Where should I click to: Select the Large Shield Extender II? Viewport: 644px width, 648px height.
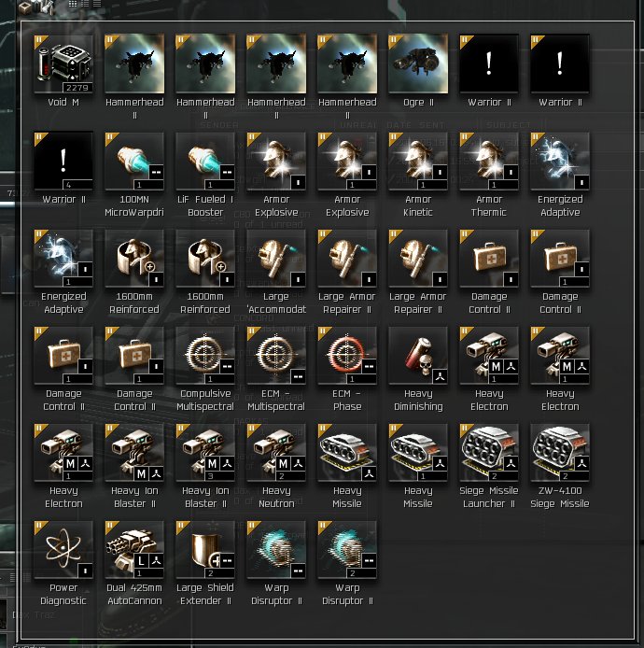[x=205, y=550]
